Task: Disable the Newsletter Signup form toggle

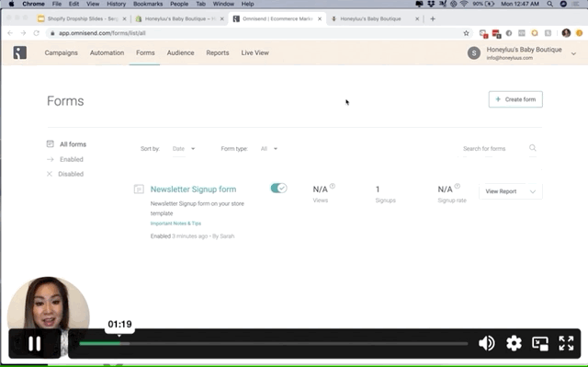Action: coord(278,188)
